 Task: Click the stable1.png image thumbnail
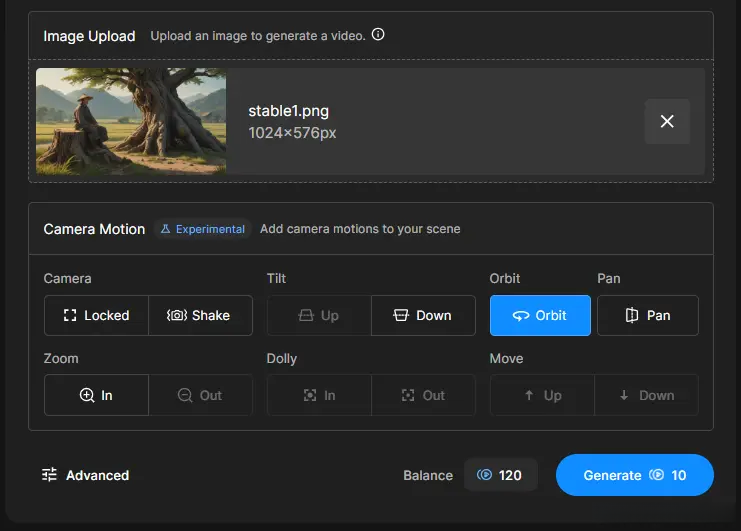(x=131, y=121)
